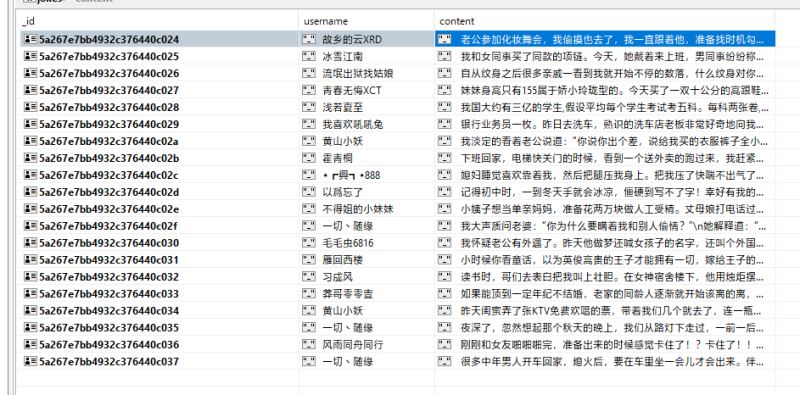Screen dimensions: 800x395
Task: Click content string icon in highlighted first row
Action: point(445,39)
